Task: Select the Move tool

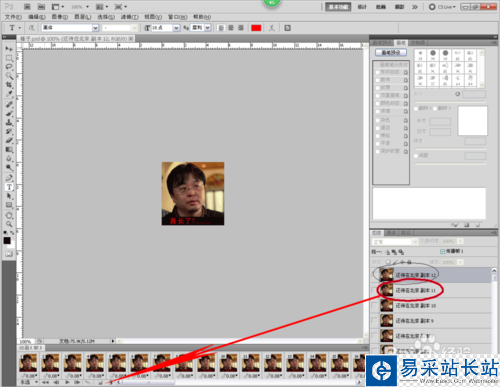Action: [x=9, y=49]
